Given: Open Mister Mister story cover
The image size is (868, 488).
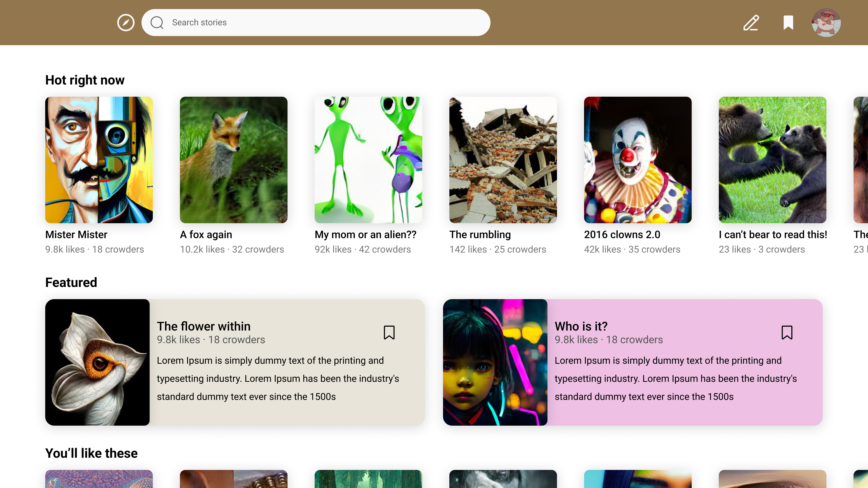Looking at the screenshot, I should (99, 160).
